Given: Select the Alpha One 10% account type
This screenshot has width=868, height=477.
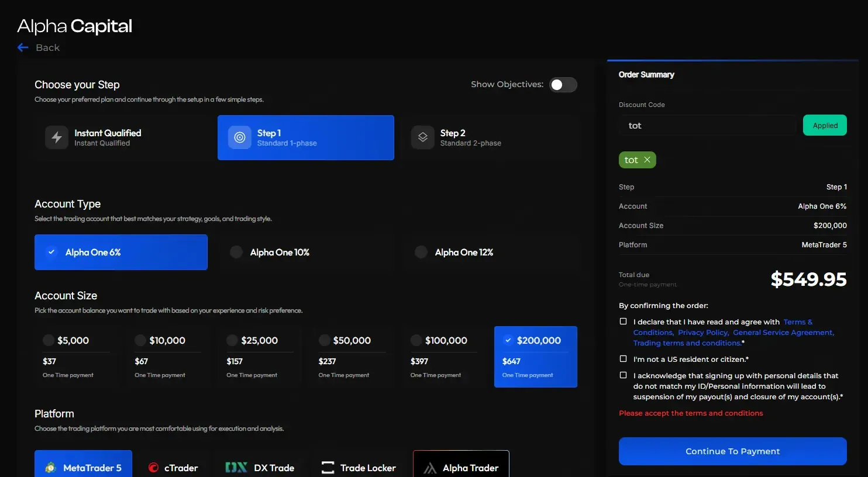Looking at the screenshot, I should click(x=305, y=253).
